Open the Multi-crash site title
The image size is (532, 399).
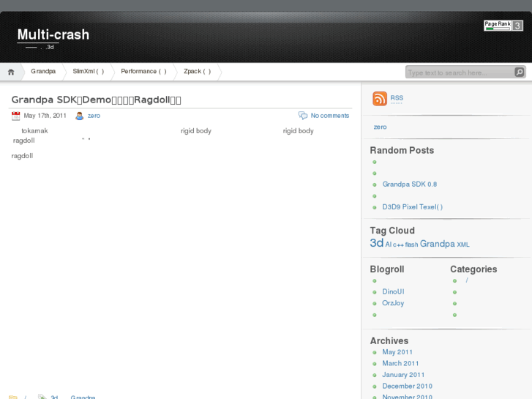pos(53,34)
